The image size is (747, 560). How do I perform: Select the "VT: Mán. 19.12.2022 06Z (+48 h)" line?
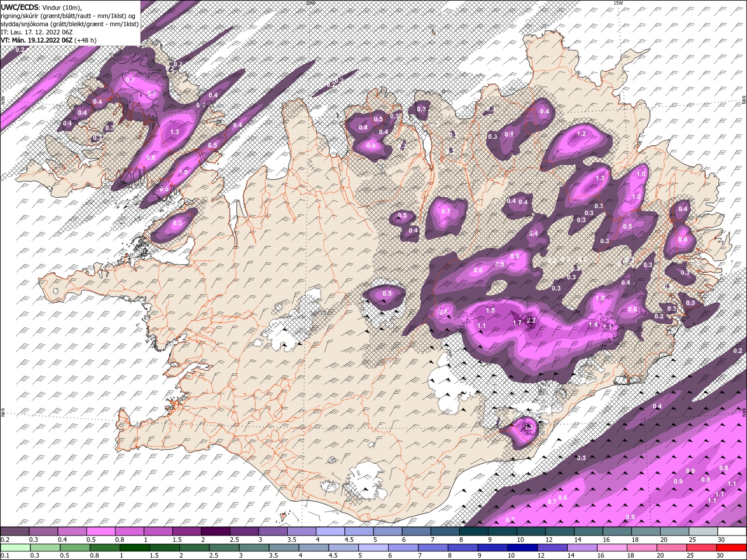click(x=49, y=41)
